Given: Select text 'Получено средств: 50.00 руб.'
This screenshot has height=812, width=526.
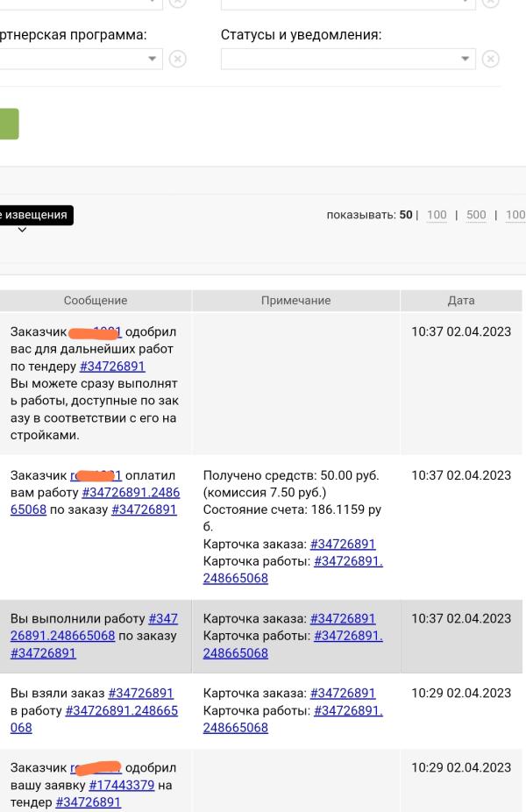Looking at the screenshot, I should pyautogui.click(x=291, y=475).
